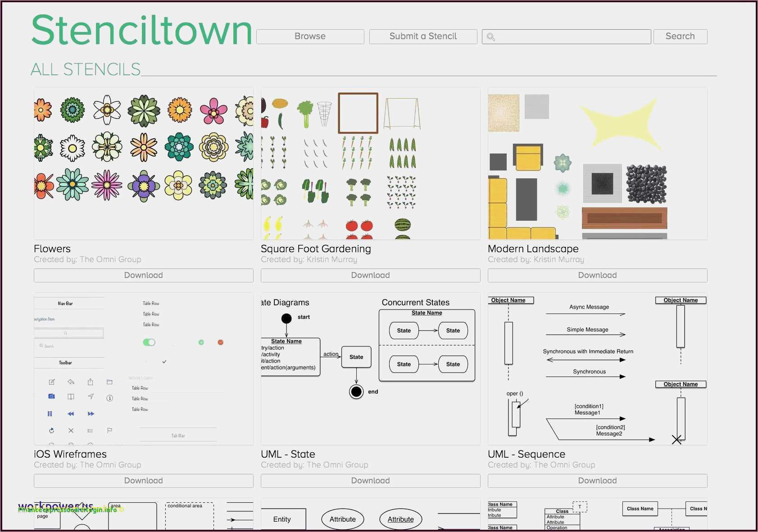Click the blue rewind icon in iOS Wireframes
758x532 pixels.
point(71,414)
